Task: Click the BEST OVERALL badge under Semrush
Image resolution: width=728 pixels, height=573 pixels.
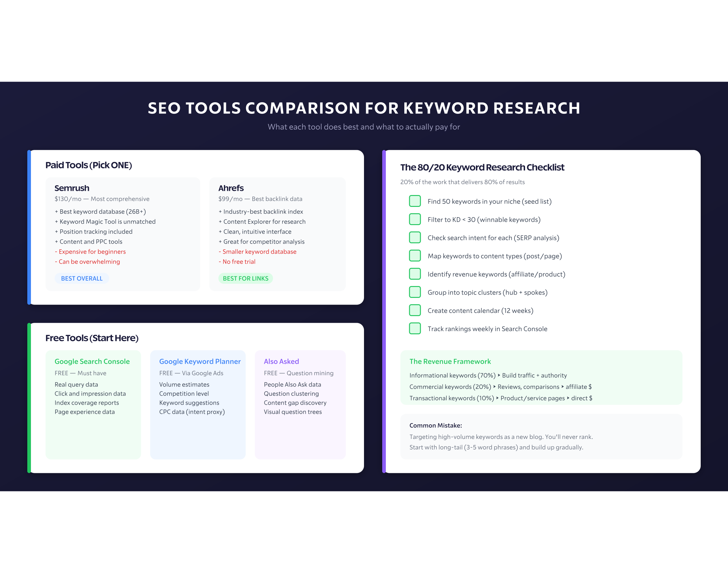Action: (82, 278)
